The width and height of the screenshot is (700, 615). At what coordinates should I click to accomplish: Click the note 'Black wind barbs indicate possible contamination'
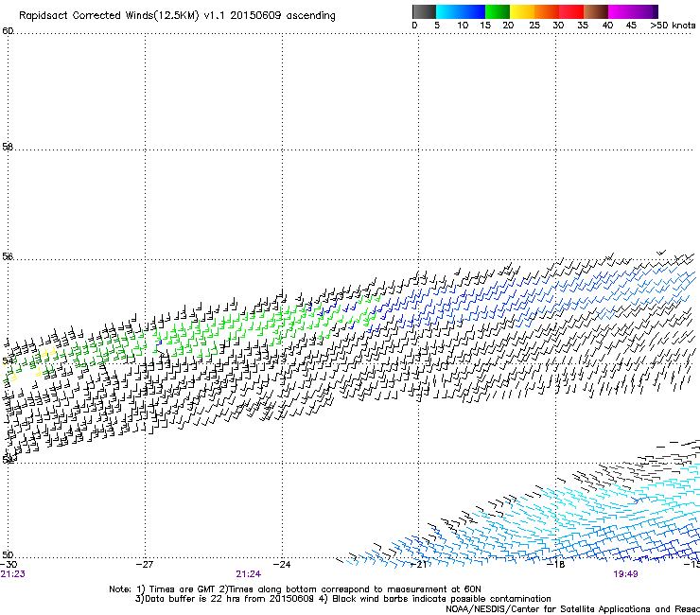click(x=441, y=599)
